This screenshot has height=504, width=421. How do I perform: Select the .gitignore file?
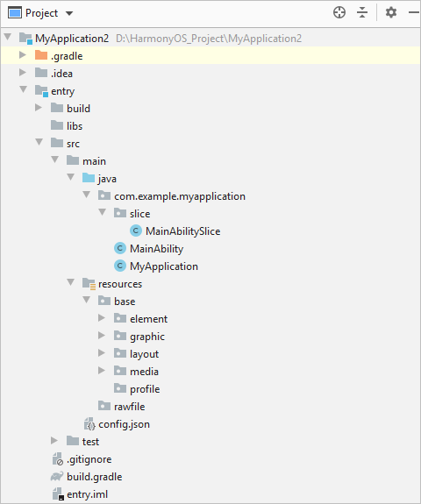(x=89, y=459)
